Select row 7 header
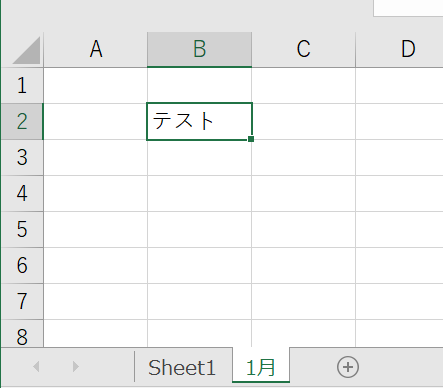The image size is (443, 388). [22, 301]
